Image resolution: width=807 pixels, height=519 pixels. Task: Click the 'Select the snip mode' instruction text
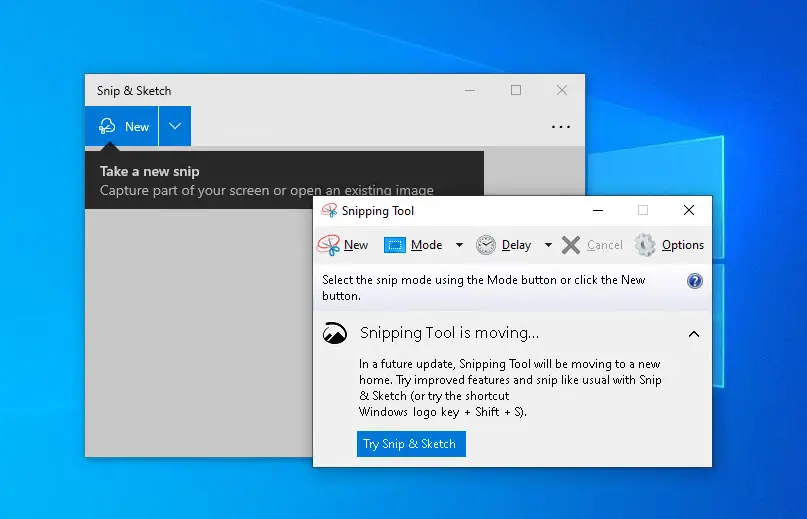coord(483,288)
